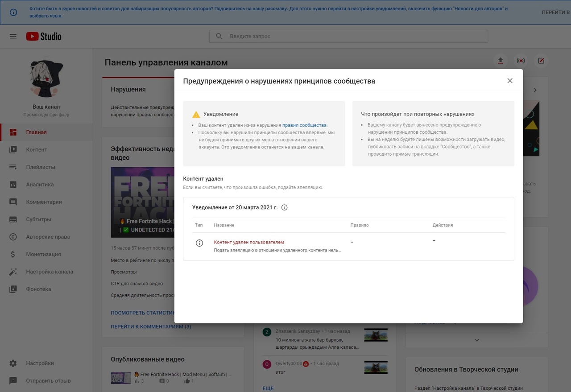The width and height of the screenshot is (571, 392).
Task: Click next arrow on right card
Action: pyautogui.click(x=535, y=90)
